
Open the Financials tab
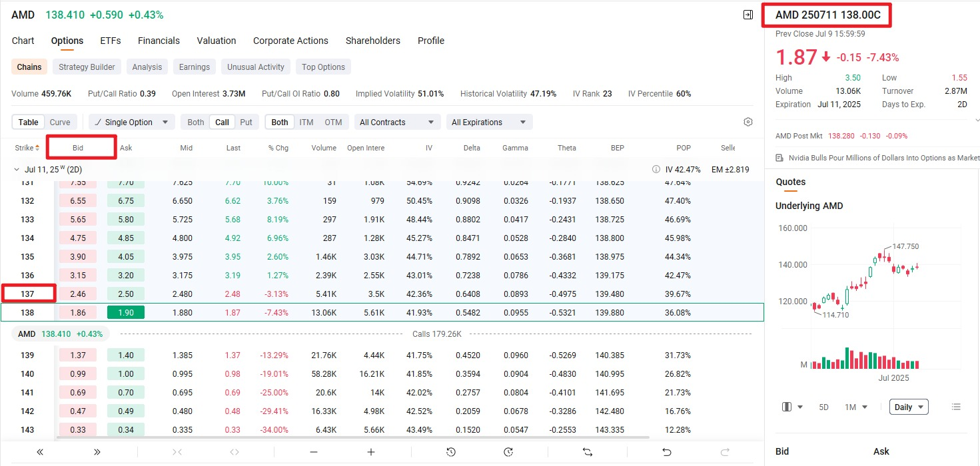pyautogui.click(x=159, y=41)
